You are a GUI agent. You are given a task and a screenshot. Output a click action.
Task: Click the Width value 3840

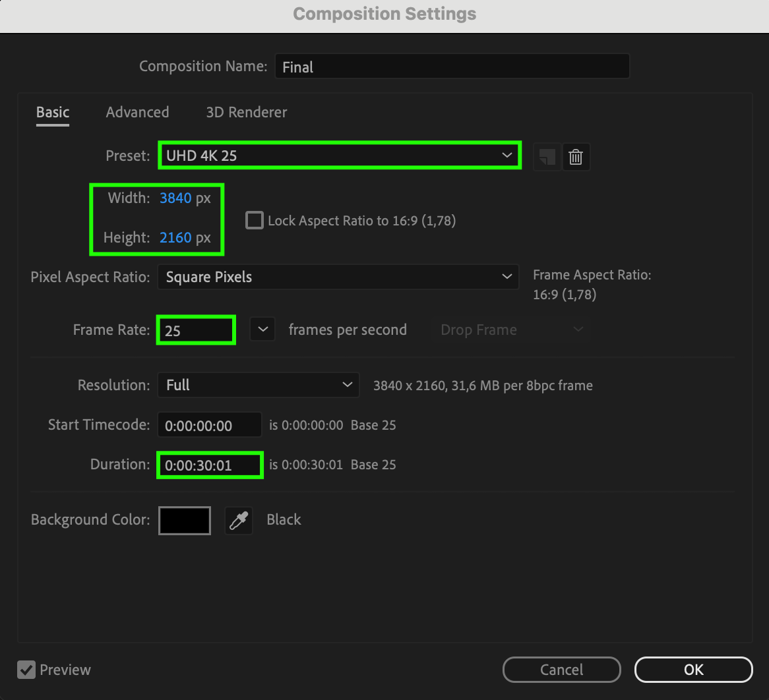tap(175, 198)
